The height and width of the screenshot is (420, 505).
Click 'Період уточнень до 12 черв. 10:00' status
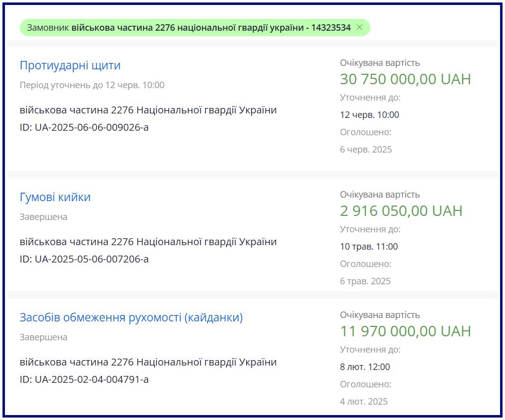click(92, 85)
